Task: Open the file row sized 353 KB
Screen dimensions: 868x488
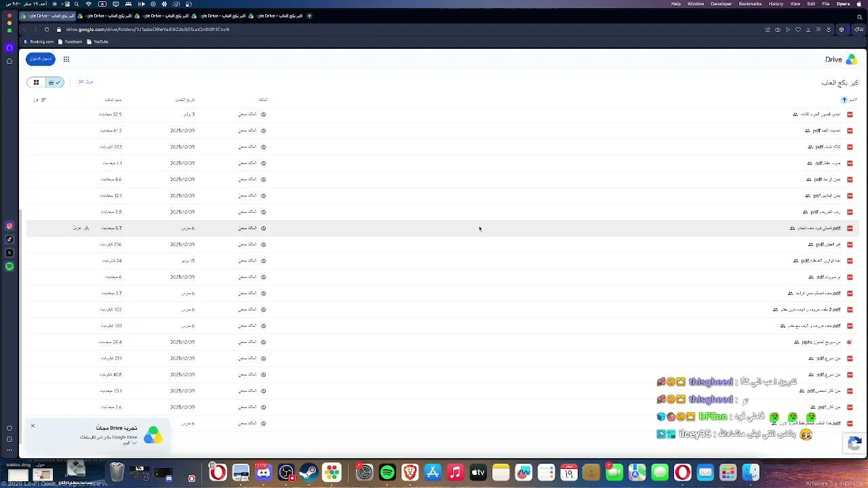Action: pyautogui.click(x=442, y=146)
